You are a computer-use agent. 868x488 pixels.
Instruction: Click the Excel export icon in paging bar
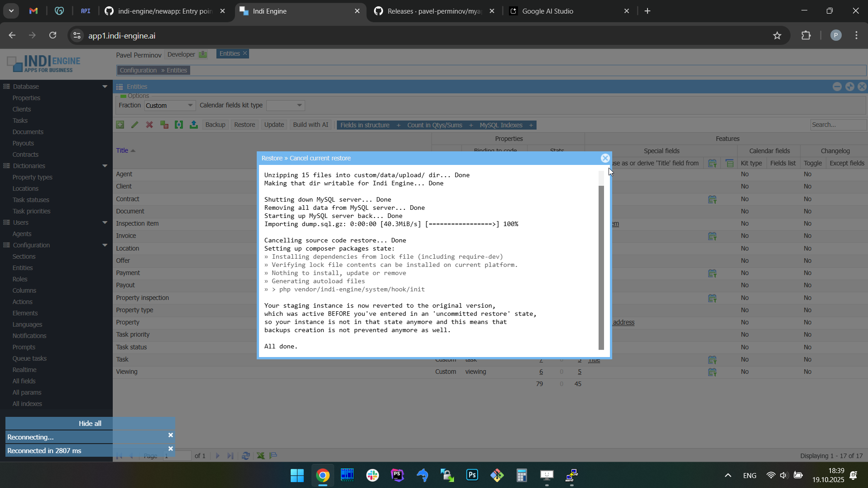click(261, 456)
